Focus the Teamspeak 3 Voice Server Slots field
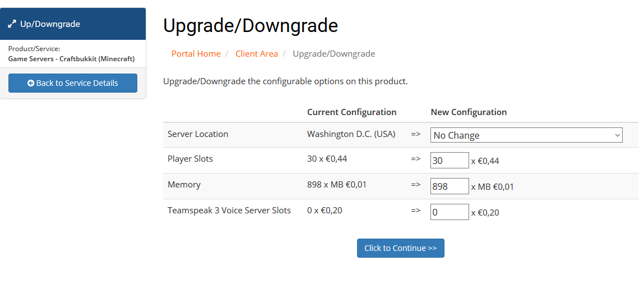The height and width of the screenshot is (288, 644). point(450,212)
